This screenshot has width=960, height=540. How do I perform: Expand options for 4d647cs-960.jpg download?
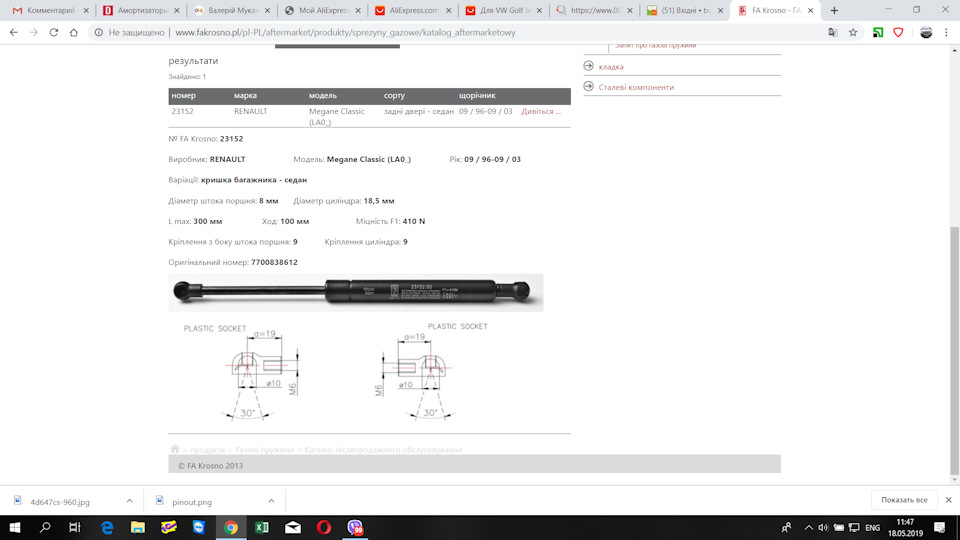pos(129,501)
